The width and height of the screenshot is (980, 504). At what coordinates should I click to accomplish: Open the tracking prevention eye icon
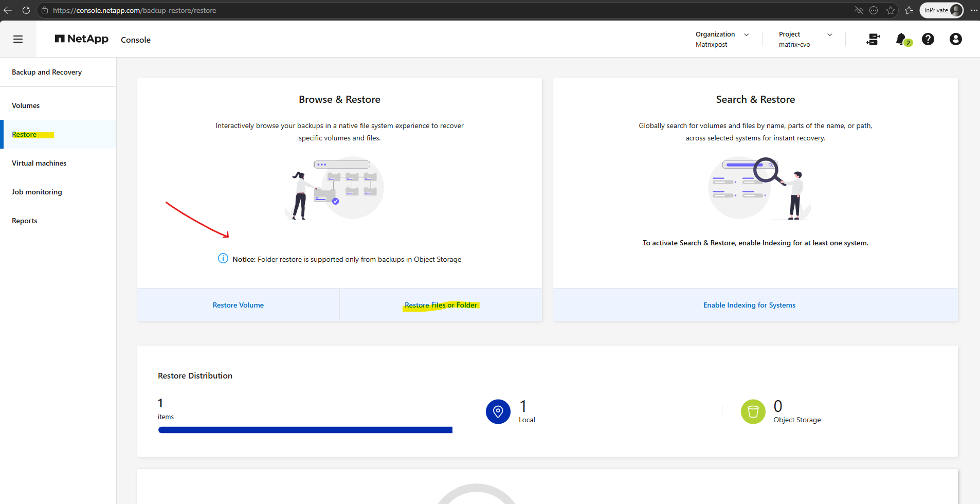859,10
